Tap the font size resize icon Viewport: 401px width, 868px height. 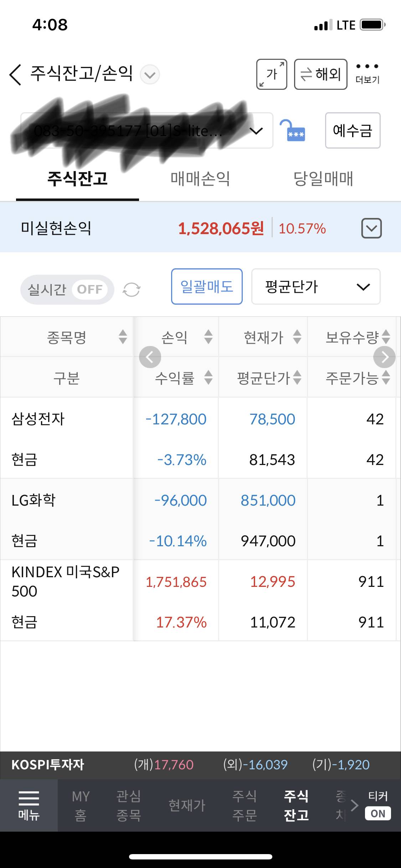click(272, 74)
